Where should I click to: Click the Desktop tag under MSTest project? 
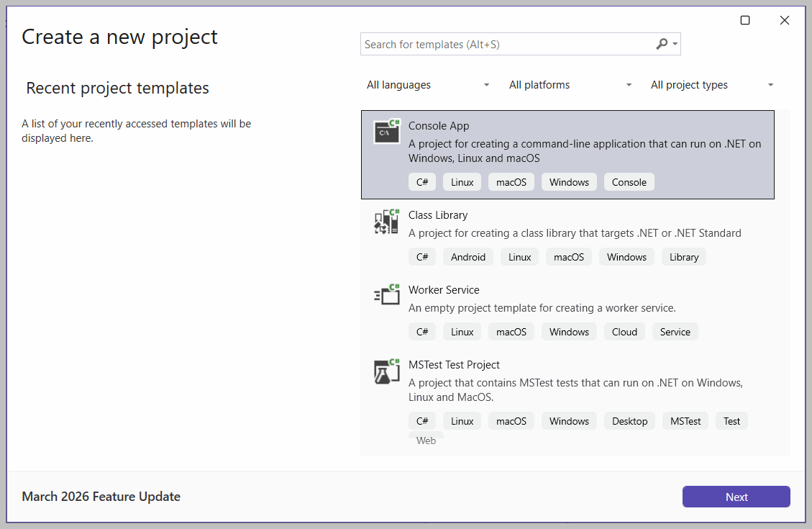(629, 421)
